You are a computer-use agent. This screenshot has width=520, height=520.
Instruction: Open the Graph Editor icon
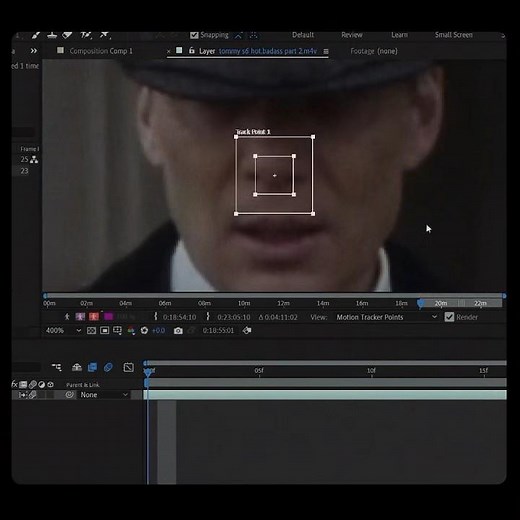[128, 367]
